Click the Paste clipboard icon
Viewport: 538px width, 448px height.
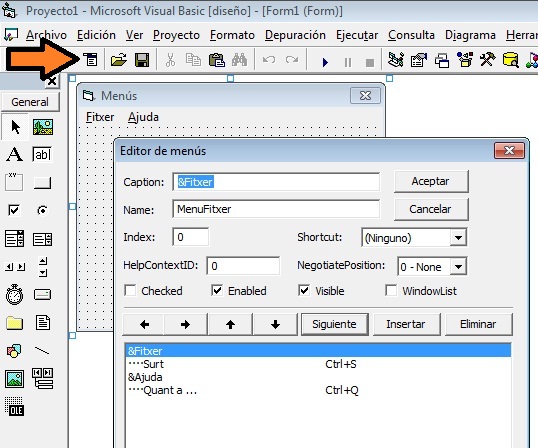point(217,60)
